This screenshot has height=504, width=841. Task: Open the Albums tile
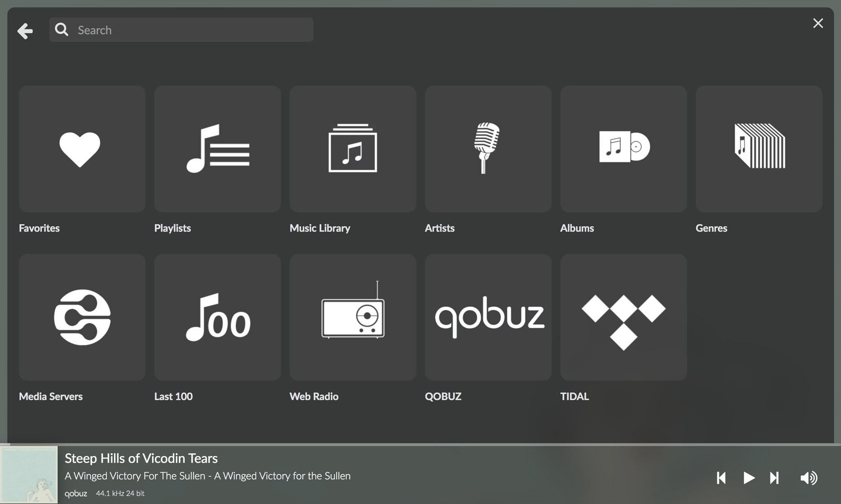coord(623,149)
